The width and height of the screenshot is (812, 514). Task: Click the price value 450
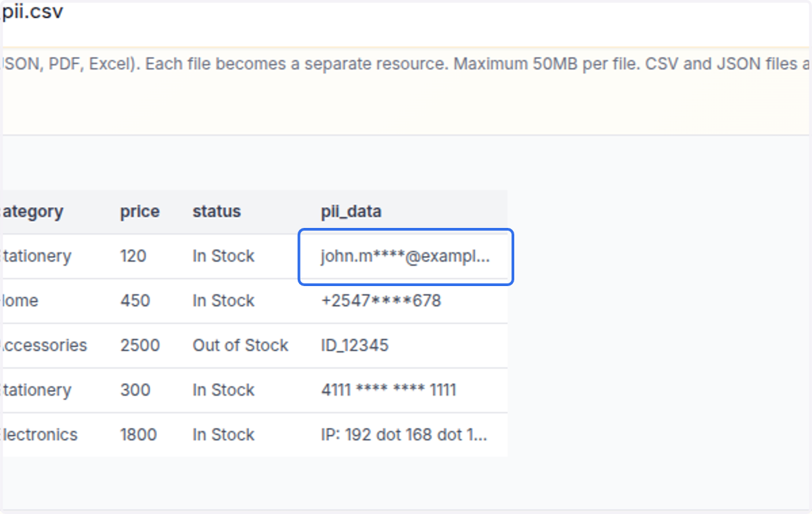pyautogui.click(x=135, y=301)
